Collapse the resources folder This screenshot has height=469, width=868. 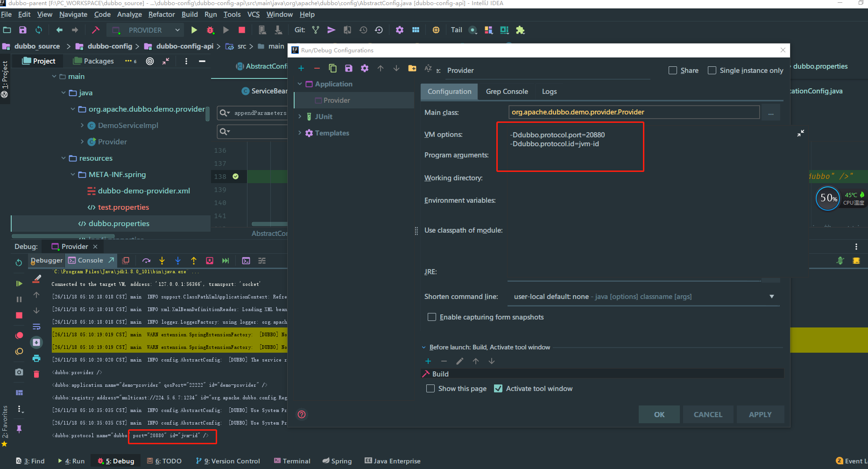click(64, 158)
